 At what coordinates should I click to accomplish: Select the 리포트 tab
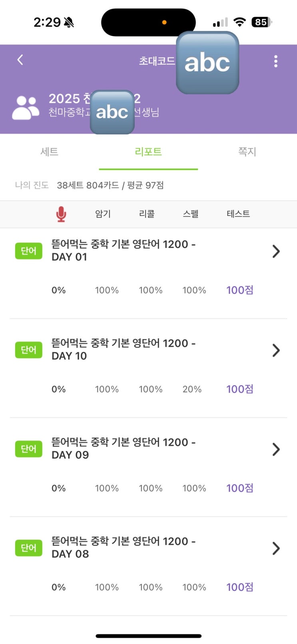point(148,152)
